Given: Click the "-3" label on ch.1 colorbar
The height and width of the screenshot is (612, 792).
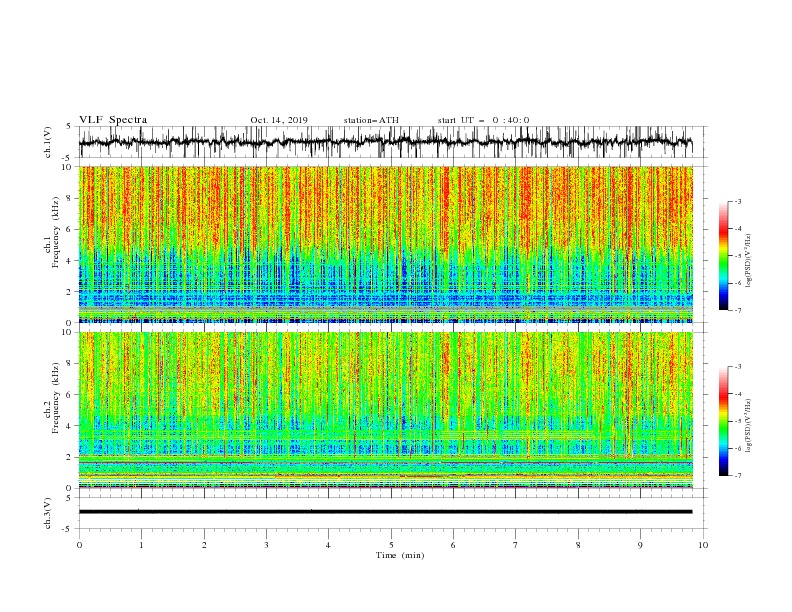Looking at the screenshot, I should tap(737, 201).
